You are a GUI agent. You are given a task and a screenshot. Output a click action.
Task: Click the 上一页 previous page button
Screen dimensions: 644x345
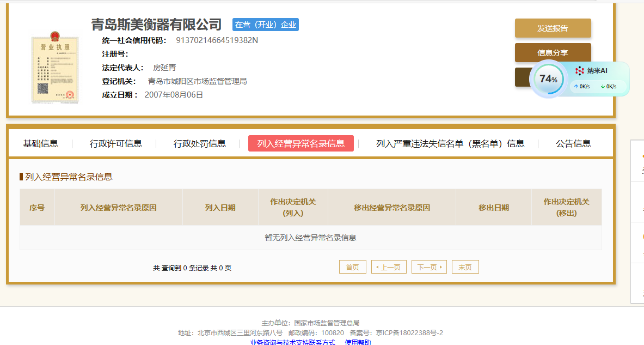389,267
